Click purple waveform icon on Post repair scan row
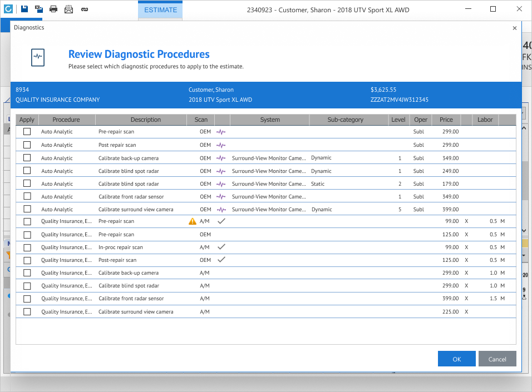Viewport: 532px width, 392px height. click(221, 145)
